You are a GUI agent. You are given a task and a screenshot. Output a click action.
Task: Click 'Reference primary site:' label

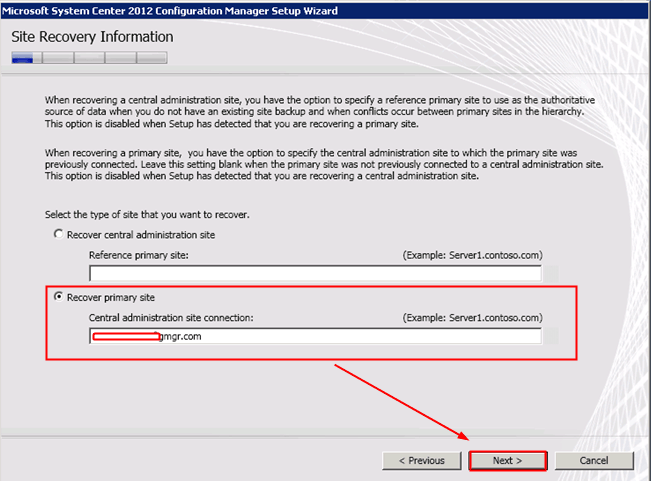[x=139, y=255]
